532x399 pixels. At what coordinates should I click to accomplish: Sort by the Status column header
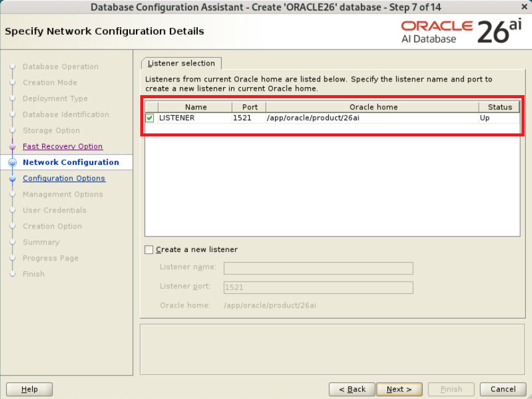[499, 107]
